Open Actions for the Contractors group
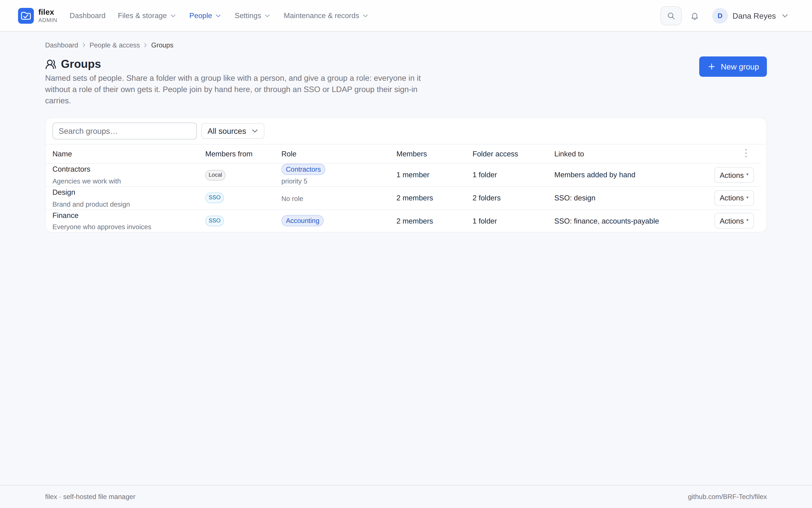 click(734, 175)
